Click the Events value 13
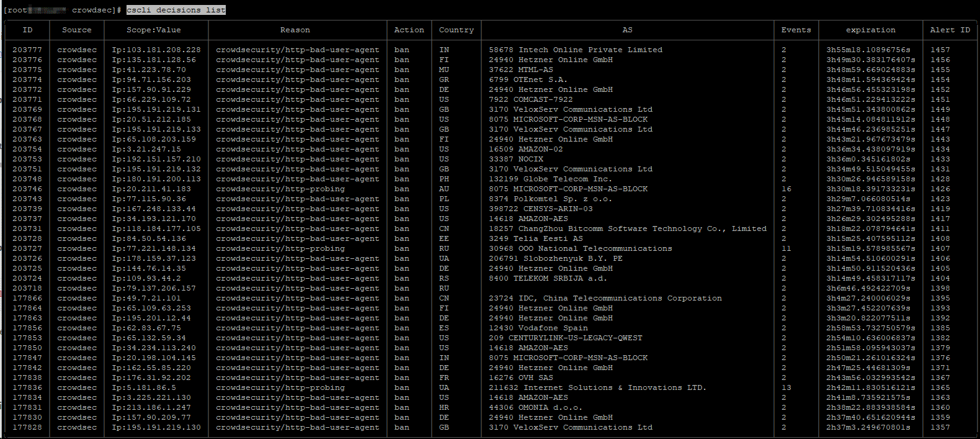The image size is (980, 439). (786, 387)
